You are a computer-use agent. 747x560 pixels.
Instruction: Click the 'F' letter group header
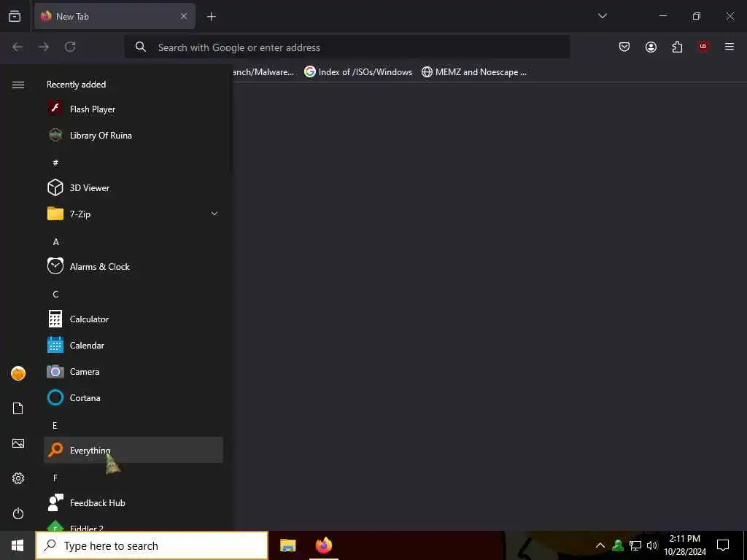pos(55,478)
